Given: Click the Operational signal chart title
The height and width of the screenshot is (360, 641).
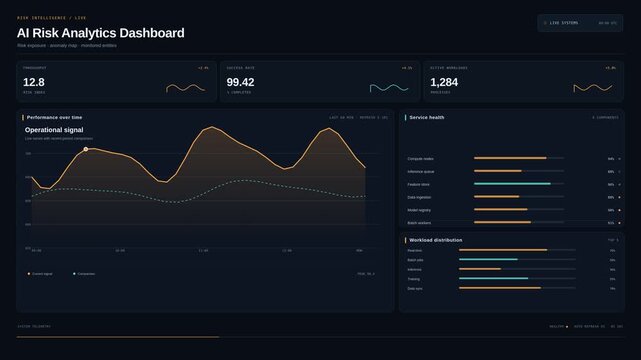Looking at the screenshot, I should pyautogui.click(x=54, y=130).
